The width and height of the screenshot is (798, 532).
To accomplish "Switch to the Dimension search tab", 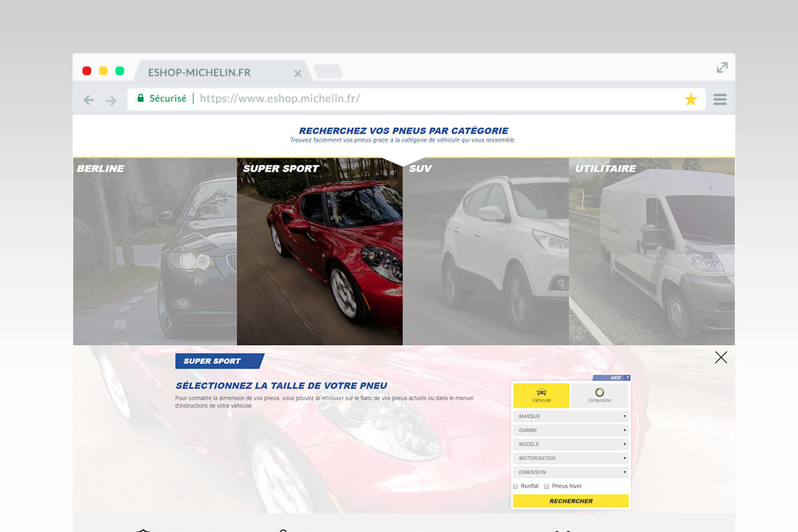I will (x=600, y=396).
